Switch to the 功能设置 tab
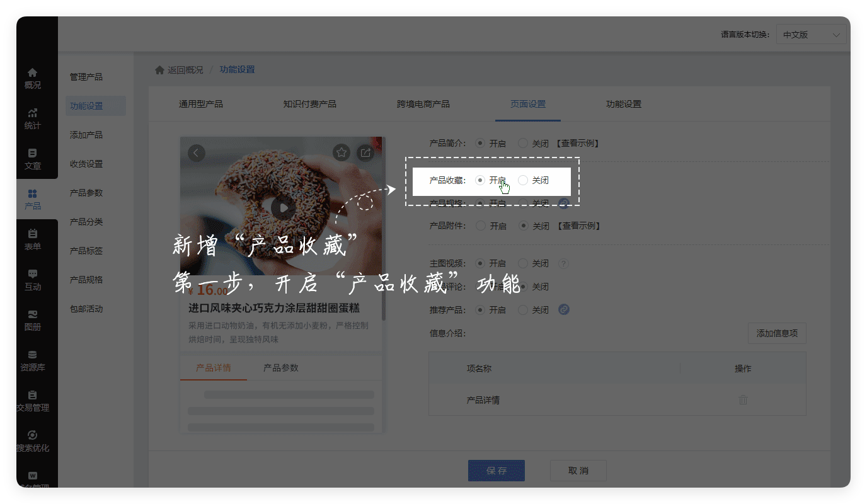 click(624, 104)
